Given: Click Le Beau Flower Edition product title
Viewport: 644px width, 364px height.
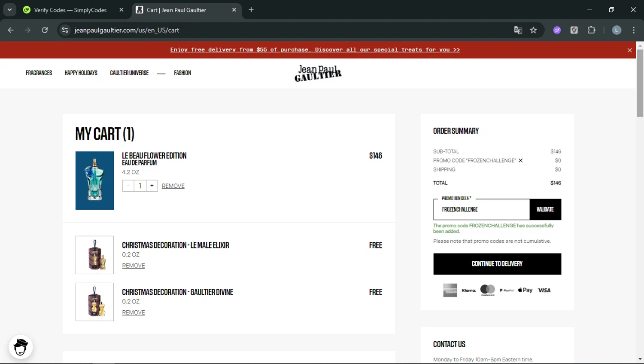Looking at the screenshot, I should tap(154, 156).
